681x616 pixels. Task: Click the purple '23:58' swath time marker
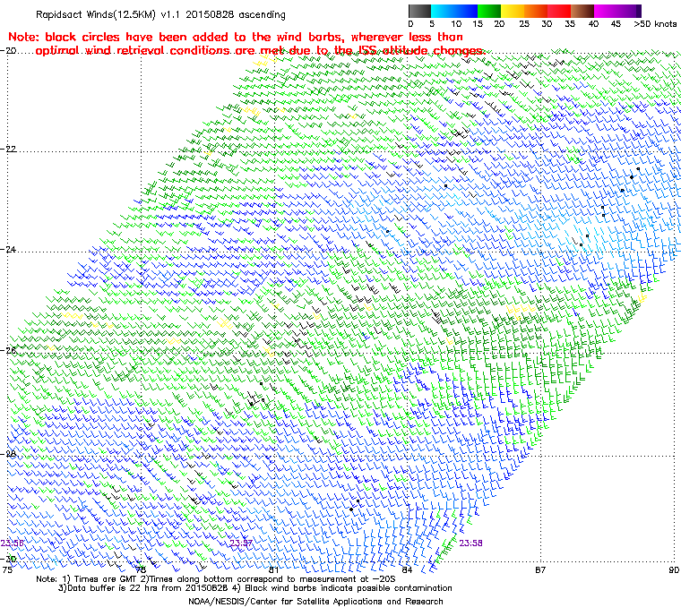(470, 543)
